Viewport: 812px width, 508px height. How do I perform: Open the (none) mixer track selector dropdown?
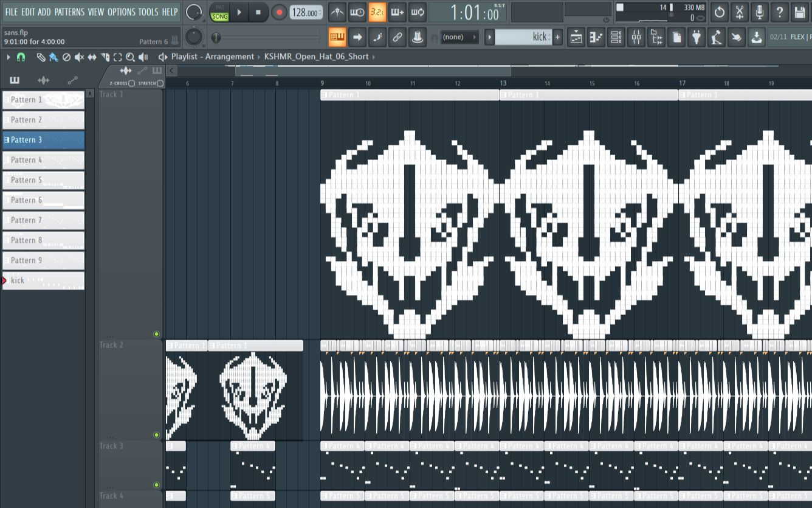point(459,37)
